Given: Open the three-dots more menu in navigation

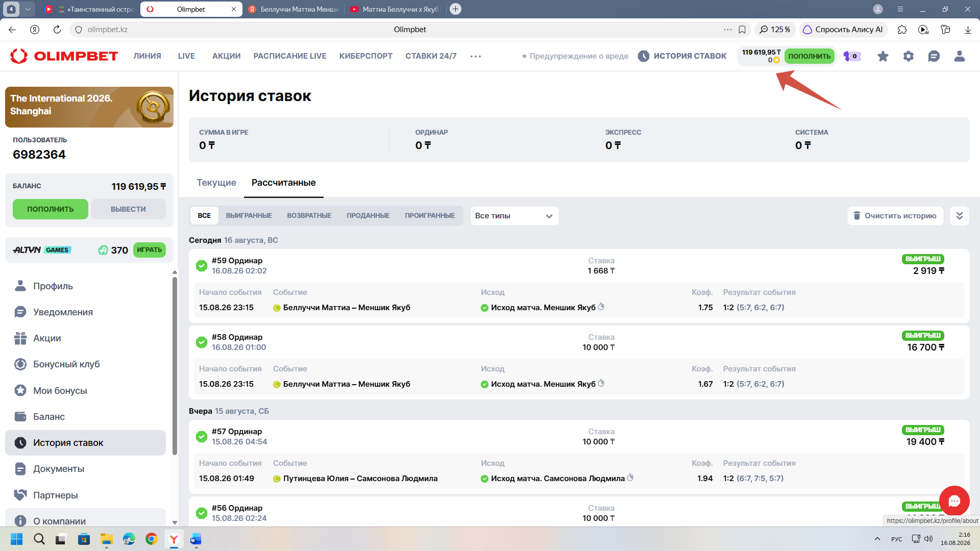Looking at the screenshot, I should point(476,56).
